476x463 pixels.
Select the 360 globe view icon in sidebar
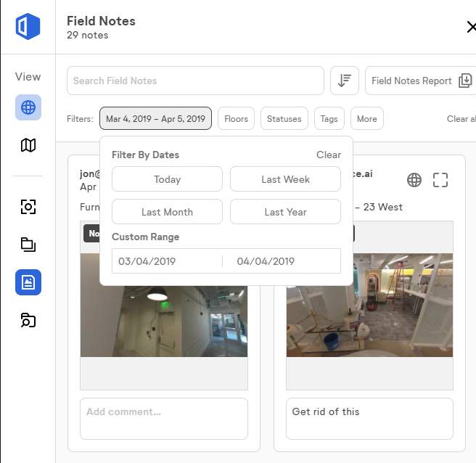click(28, 107)
